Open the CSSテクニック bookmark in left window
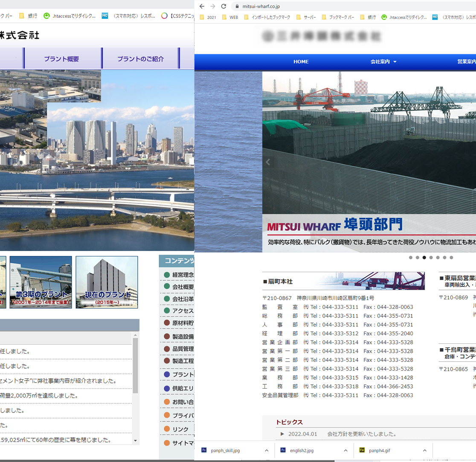Screen dimensions: 476x462 point(178,16)
